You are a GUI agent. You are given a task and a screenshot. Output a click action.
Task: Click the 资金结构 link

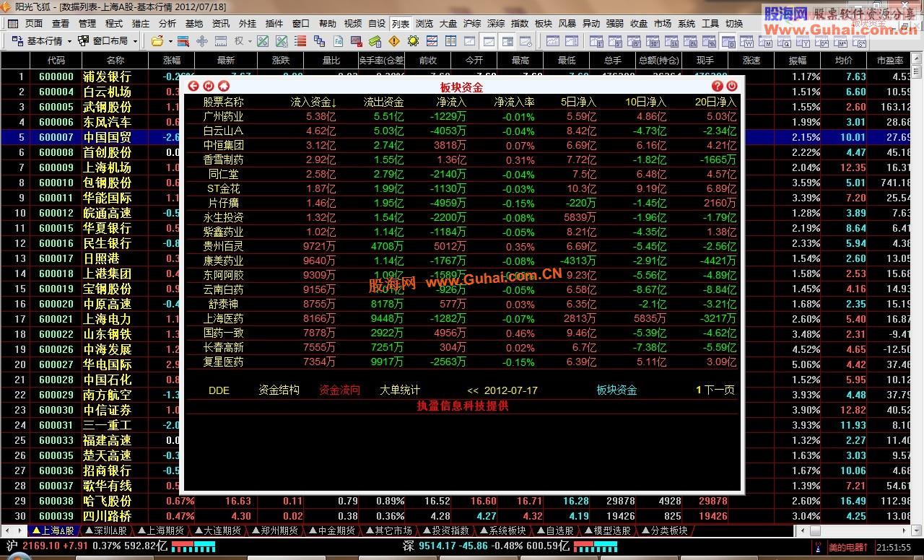(279, 390)
